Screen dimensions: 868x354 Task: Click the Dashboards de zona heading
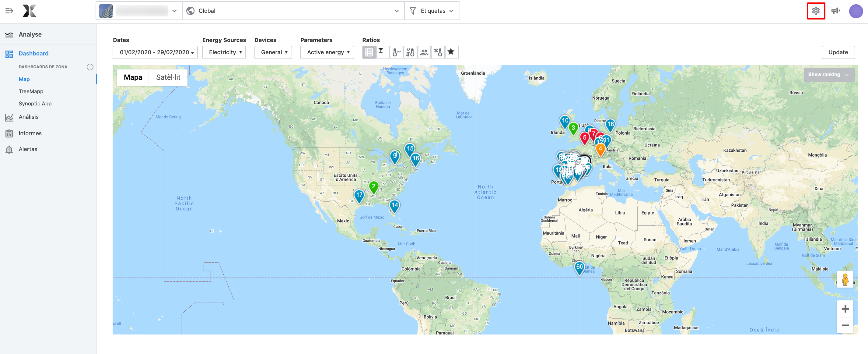click(x=43, y=67)
